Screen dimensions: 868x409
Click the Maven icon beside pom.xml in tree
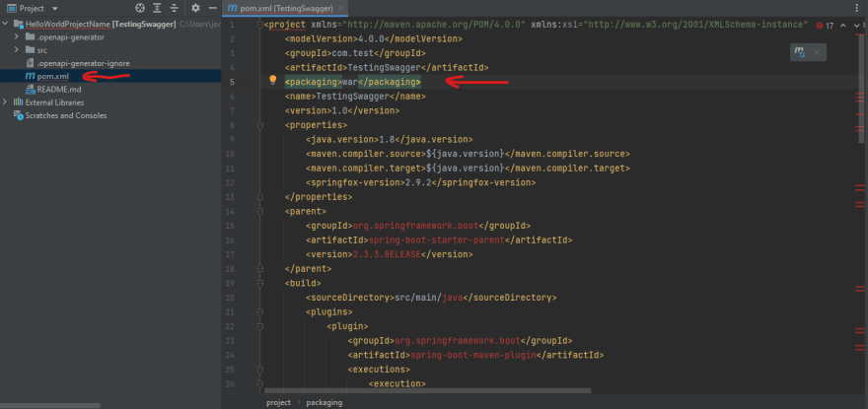click(30, 76)
